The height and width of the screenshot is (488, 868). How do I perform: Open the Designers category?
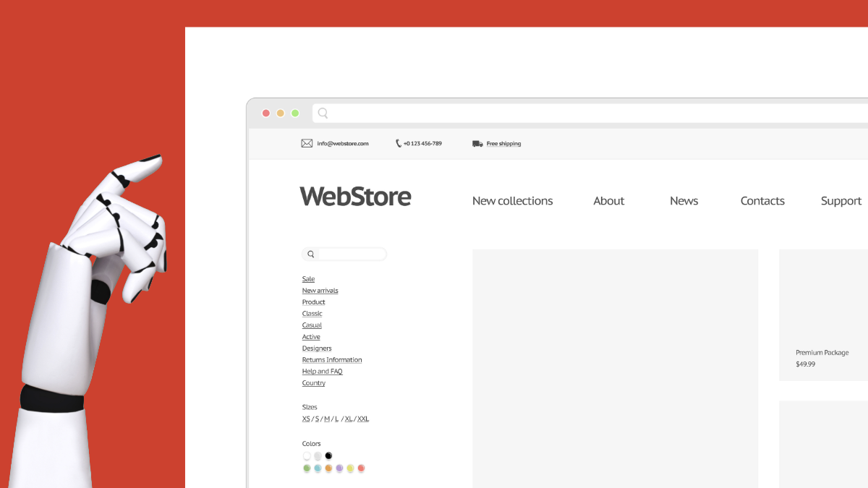pyautogui.click(x=317, y=348)
